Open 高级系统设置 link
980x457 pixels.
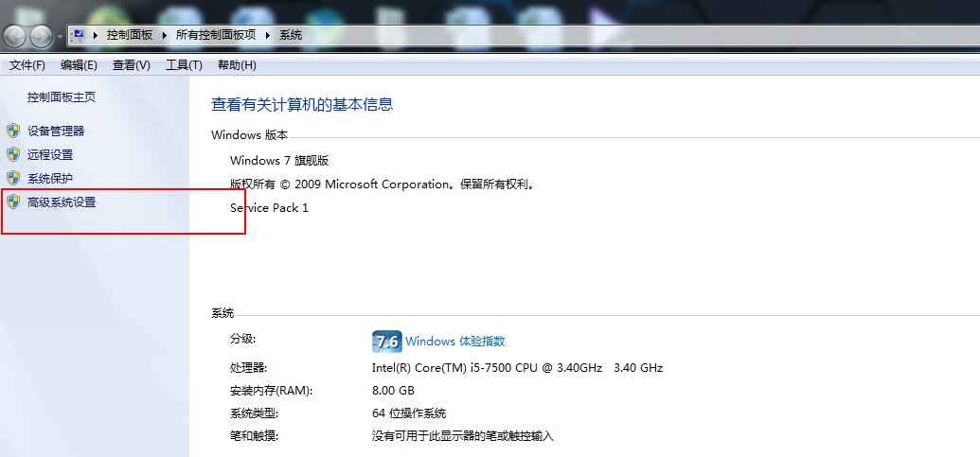62,202
